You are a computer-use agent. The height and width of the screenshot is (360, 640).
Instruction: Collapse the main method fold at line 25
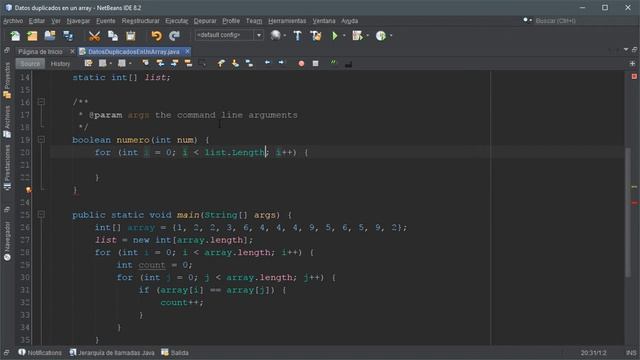tap(41, 214)
